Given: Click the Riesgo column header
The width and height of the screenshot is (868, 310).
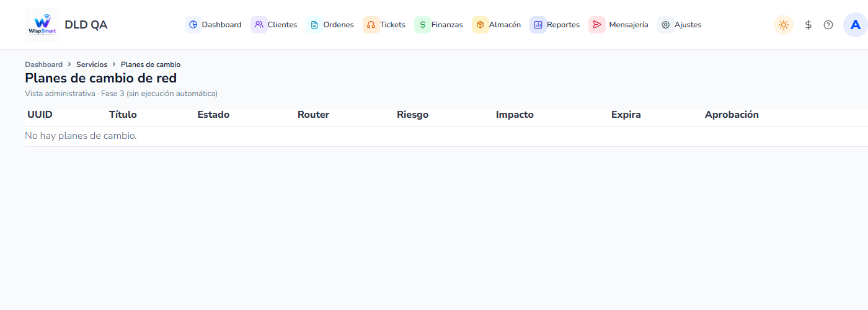Looking at the screenshot, I should click(412, 115).
